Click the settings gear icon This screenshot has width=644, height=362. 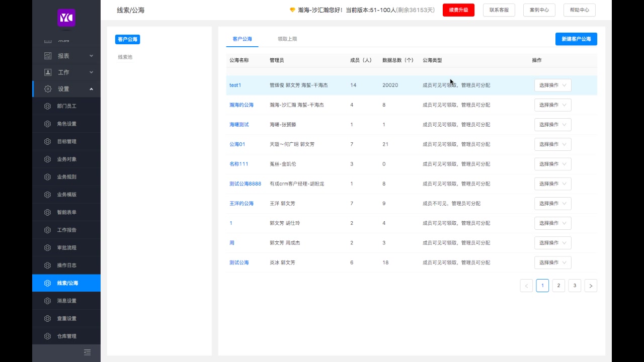click(x=48, y=89)
